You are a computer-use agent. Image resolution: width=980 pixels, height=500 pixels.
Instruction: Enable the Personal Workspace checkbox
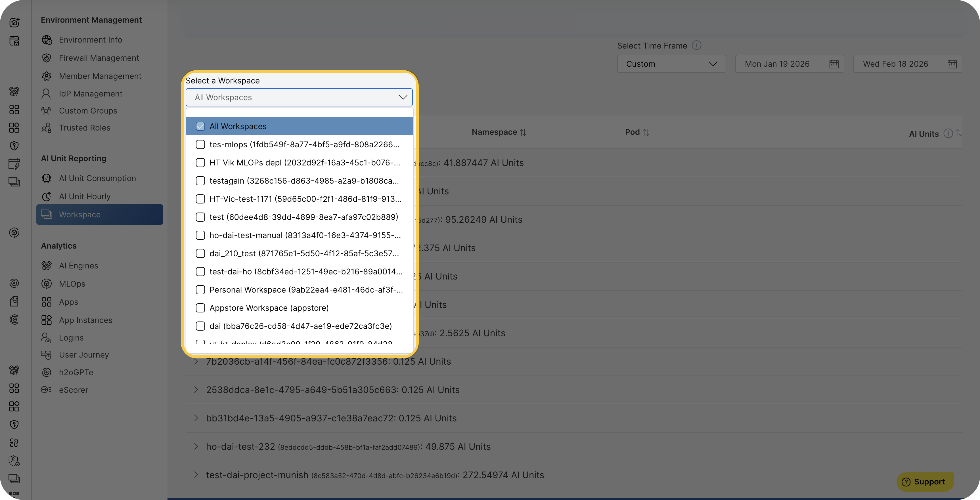pos(200,289)
